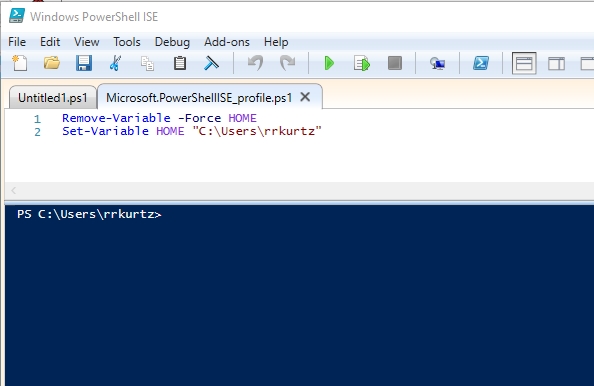Clear the console pane icon
Image resolution: width=594 pixels, height=386 pixels.
(211, 63)
